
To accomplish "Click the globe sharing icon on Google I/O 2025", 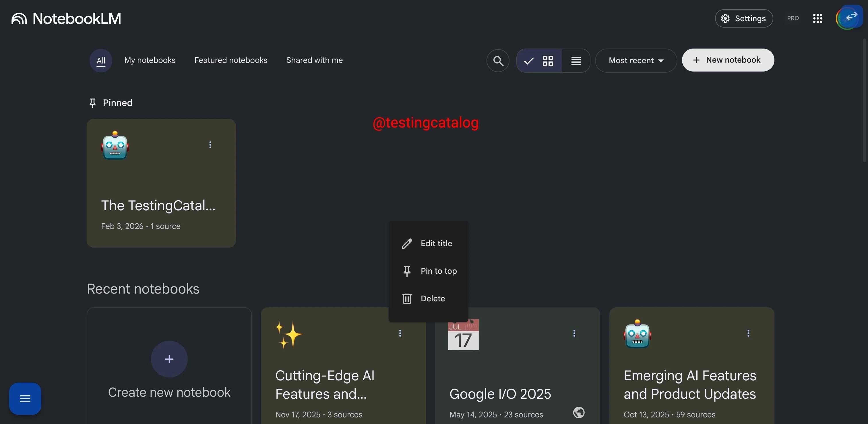I will tap(579, 413).
